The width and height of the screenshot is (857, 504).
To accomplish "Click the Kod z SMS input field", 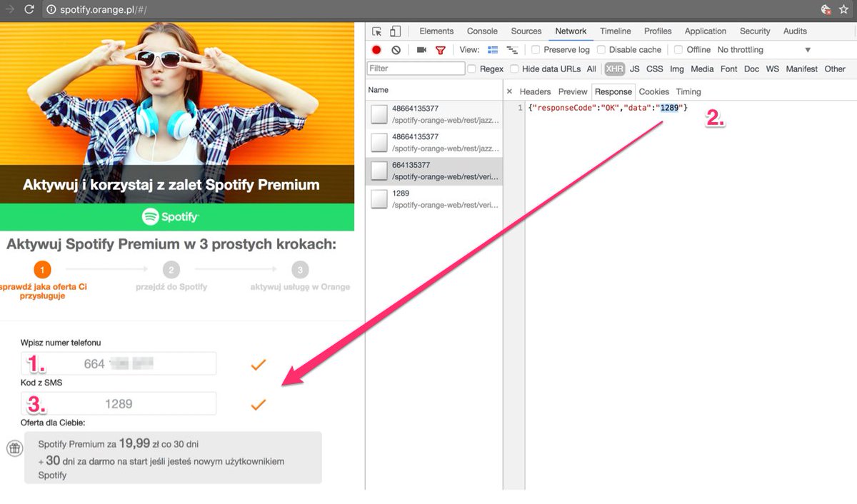I will (x=119, y=404).
